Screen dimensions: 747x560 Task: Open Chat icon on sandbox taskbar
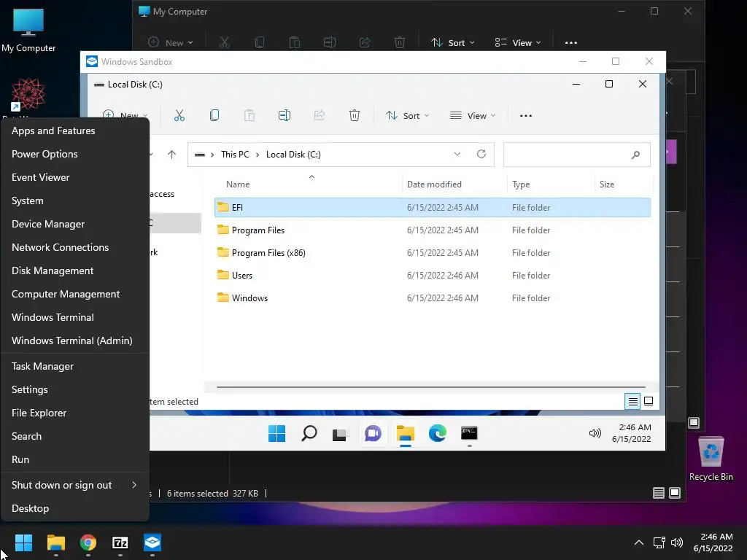click(x=373, y=433)
